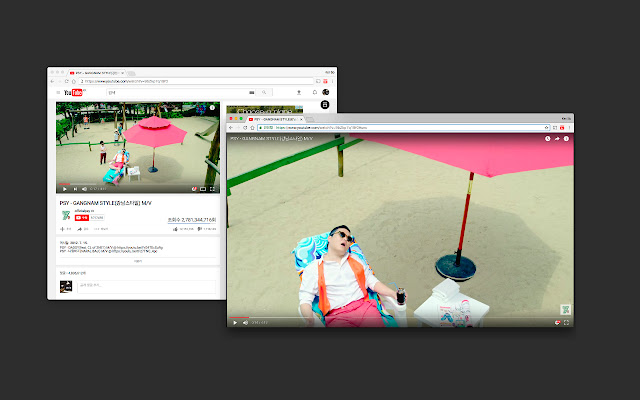The height and width of the screenshot is (400, 640).
Task: Play the video in the front window player
Action: 235,322
